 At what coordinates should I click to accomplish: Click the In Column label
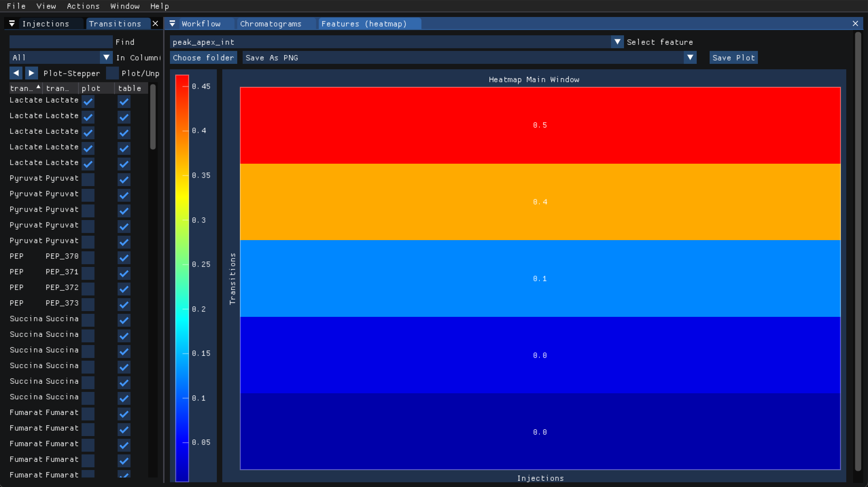pyautogui.click(x=138, y=58)
